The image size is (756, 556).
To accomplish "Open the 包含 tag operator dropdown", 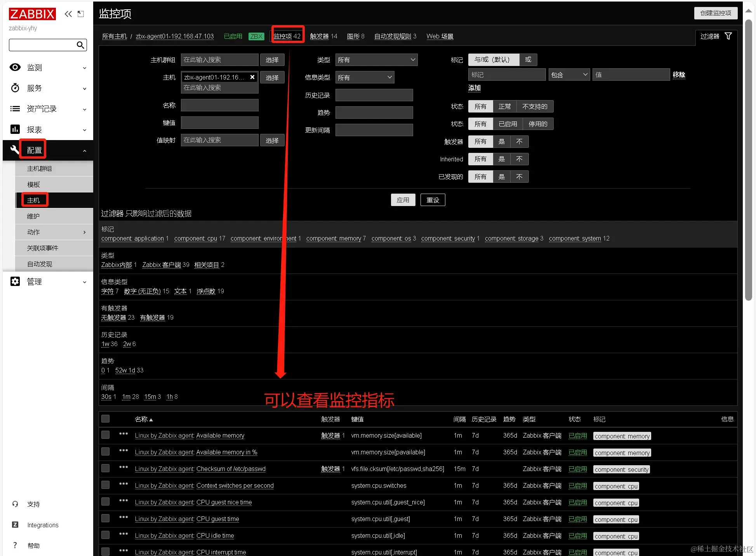I will tap(569, 74).
